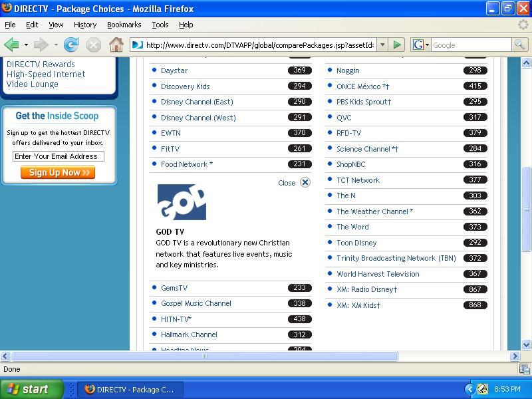Click the Toon Disney link

(x=356, y=243)
